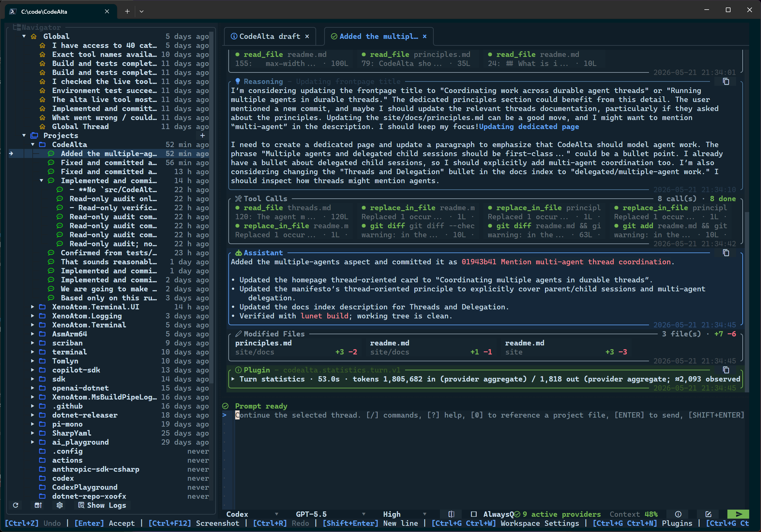Open the High reasoning level dropdown
Image resolution: width=761 pixels, height=532 pixels.
(x=405, y=514)
